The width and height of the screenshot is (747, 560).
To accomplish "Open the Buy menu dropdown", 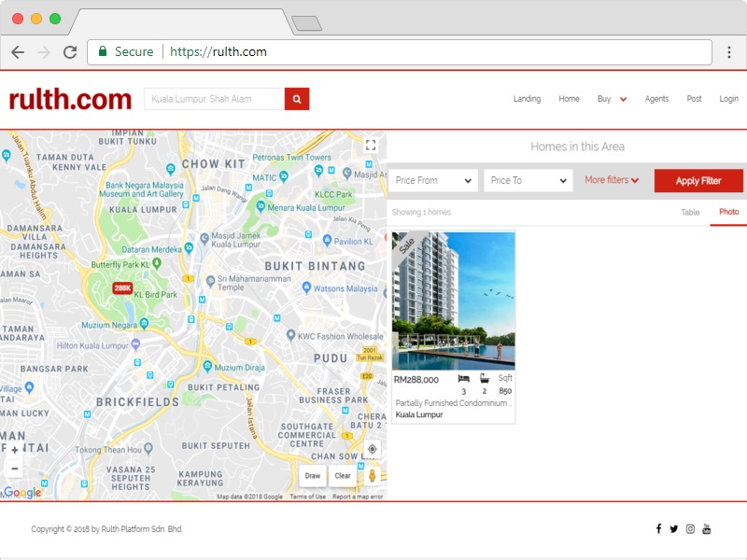I will [x=612, y=99].
